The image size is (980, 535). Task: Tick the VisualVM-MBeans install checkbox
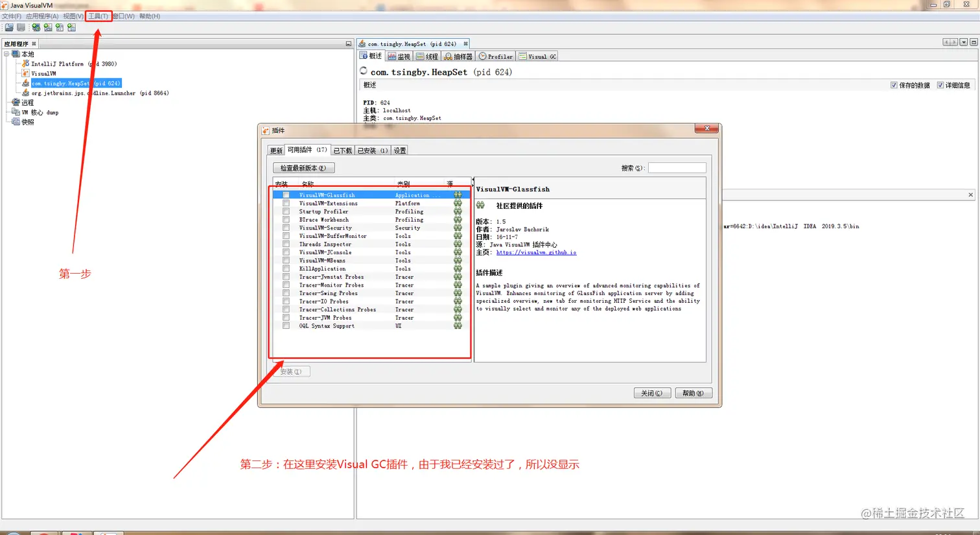point(286,260)
